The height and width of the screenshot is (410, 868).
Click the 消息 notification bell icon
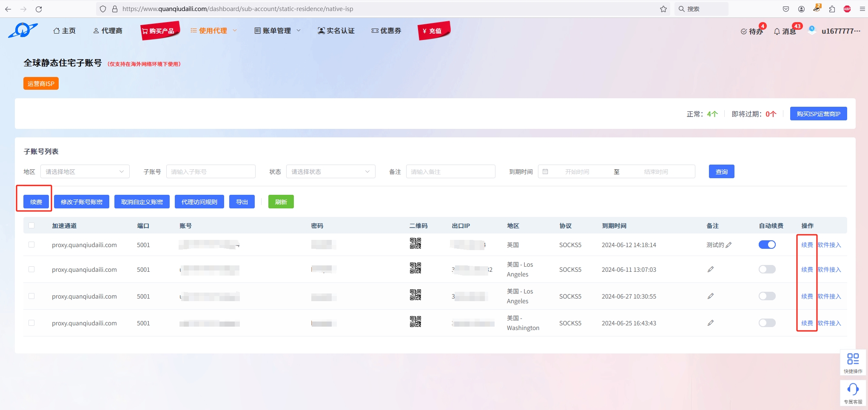coord(777,31)
